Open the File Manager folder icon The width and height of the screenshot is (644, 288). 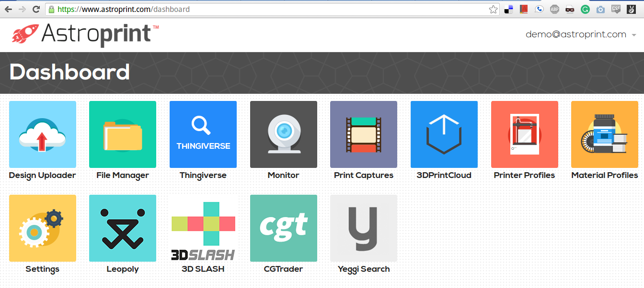(x=123, y=134)
